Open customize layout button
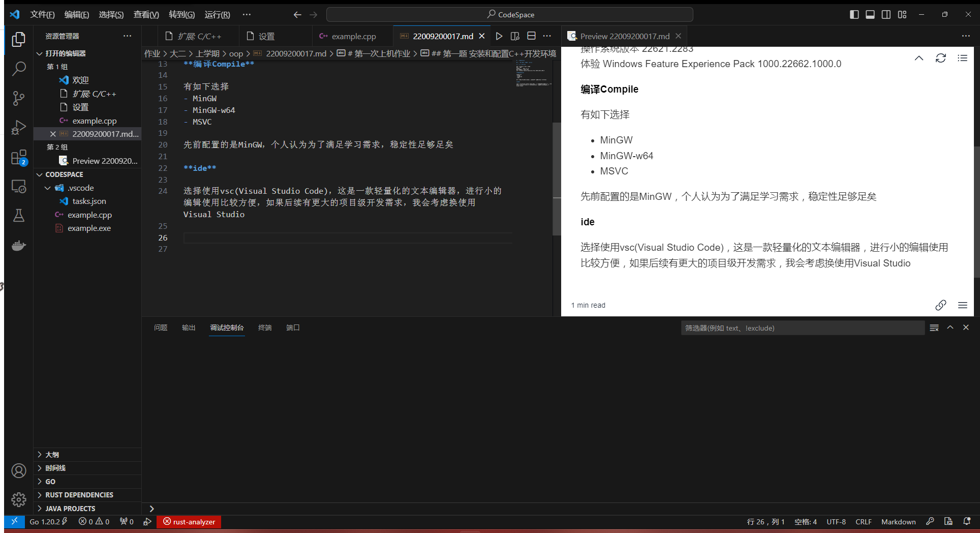Screen dimensions: 980x533 tap(902, 15)
